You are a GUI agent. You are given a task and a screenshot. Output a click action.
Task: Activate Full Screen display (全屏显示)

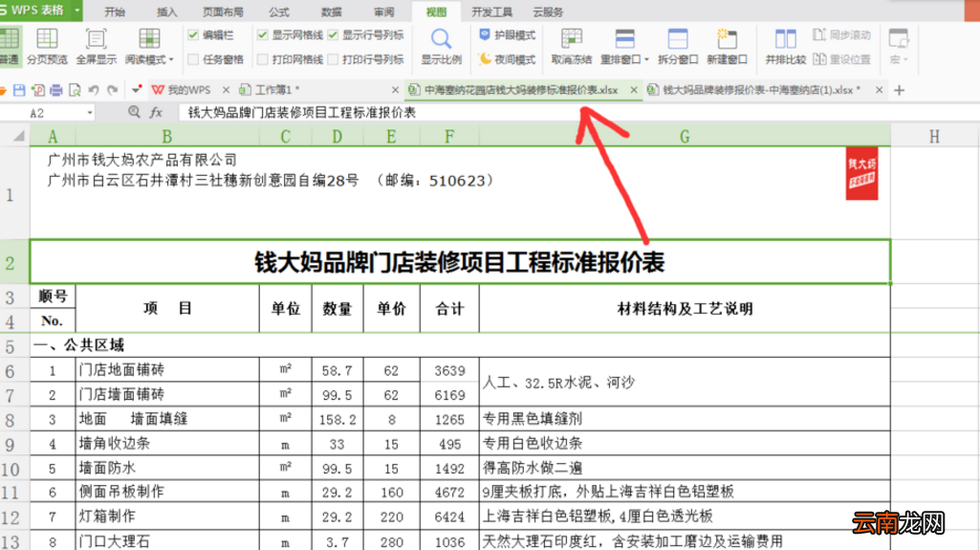(97, 46)
